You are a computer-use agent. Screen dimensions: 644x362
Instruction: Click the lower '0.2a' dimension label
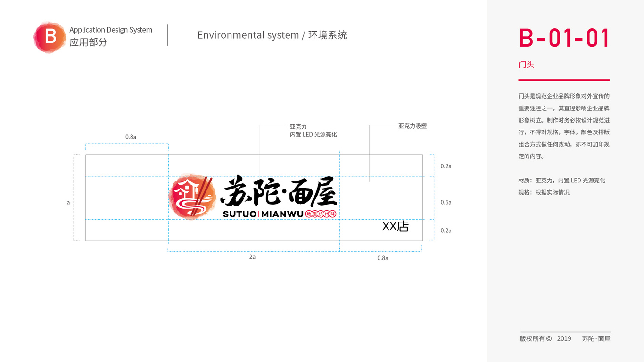tap(446, 230)
